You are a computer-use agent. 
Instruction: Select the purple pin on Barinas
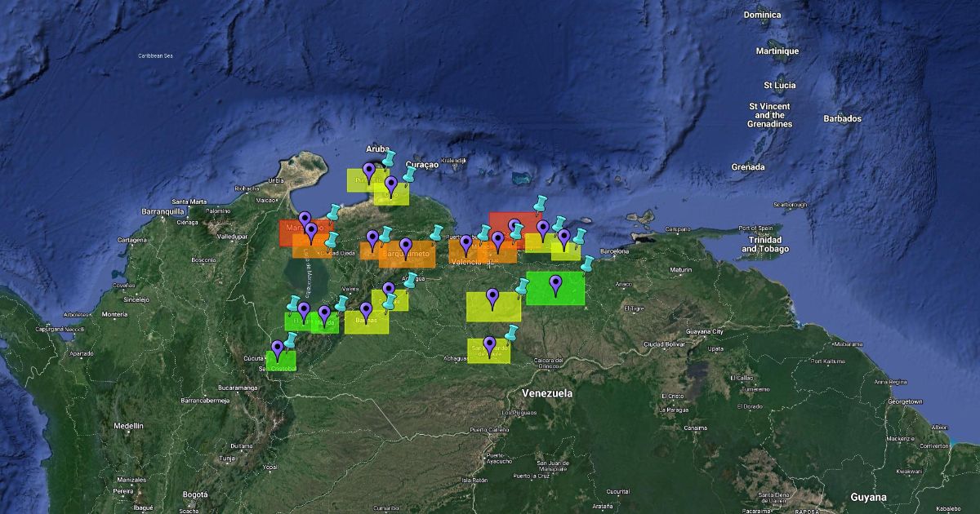[366, 310]
